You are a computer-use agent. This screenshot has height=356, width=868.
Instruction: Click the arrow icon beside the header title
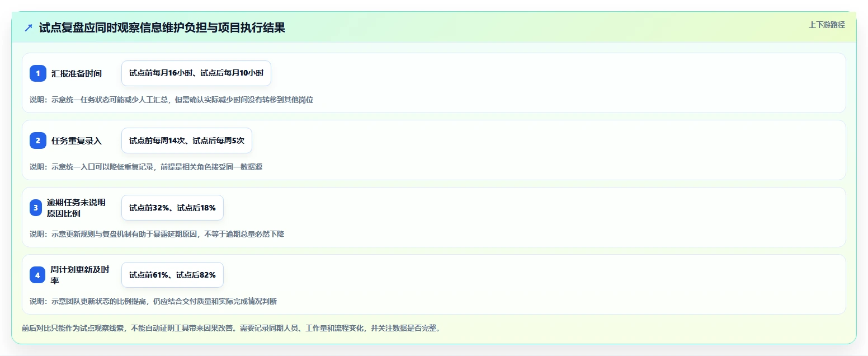(29, 27)
